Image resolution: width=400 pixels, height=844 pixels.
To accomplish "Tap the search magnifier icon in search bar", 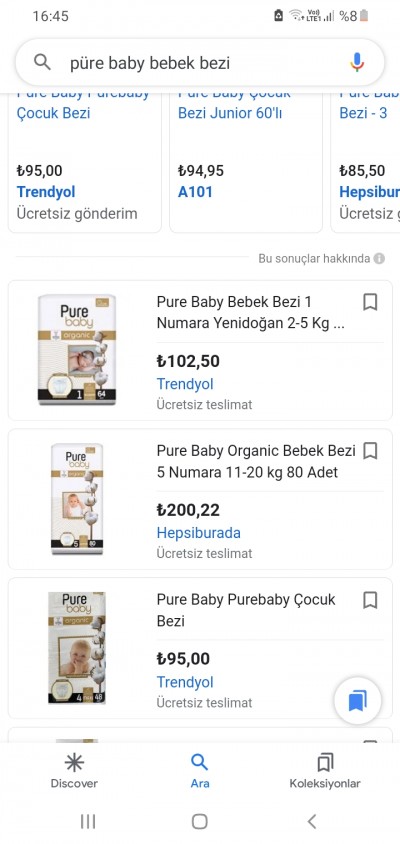I will tap(42, 62).
